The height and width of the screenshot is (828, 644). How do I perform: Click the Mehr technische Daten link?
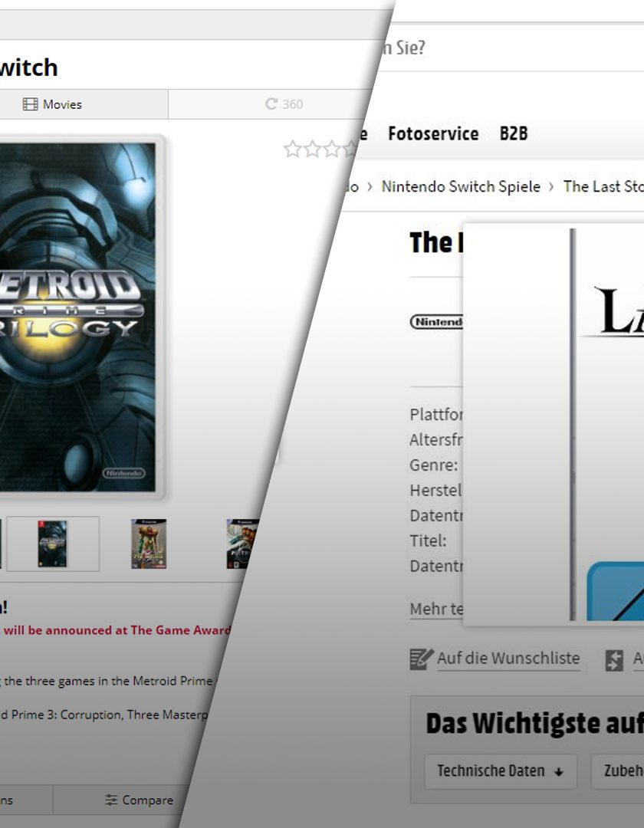[x=436, y=609]
